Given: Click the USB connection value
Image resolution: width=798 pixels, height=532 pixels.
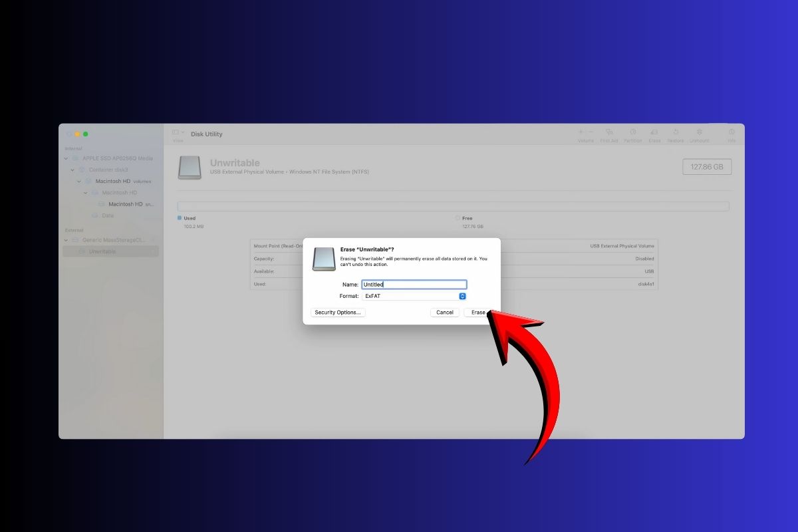Looking at the screenshot, I should (x=649, y=271).
